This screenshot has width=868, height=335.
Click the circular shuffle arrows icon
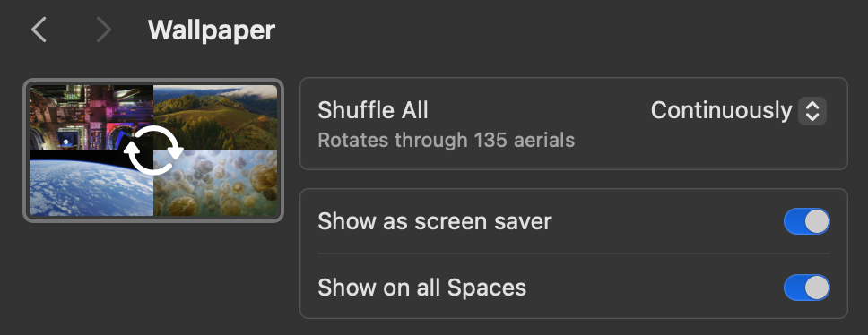[x=153, y=150]
